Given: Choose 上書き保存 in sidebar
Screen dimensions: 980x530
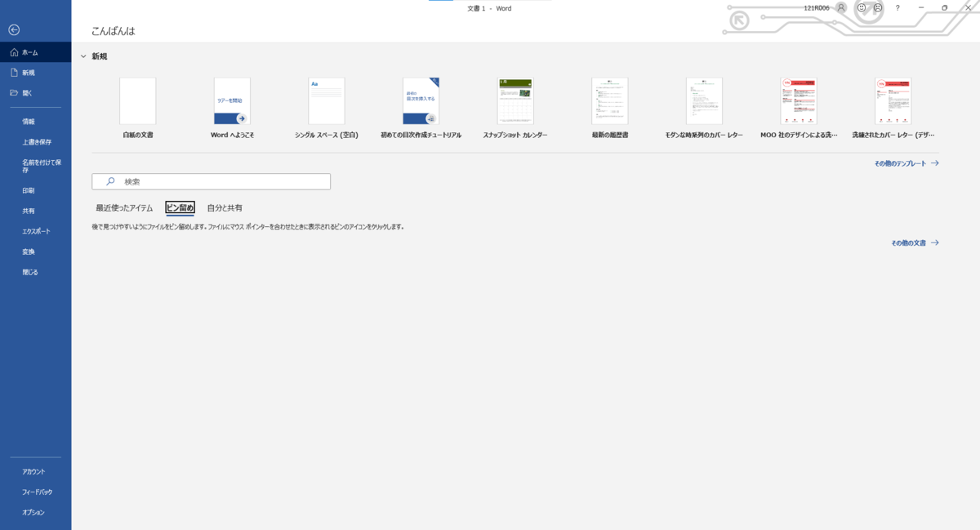Looking at the screenshot, I should (x=36, y=142).
